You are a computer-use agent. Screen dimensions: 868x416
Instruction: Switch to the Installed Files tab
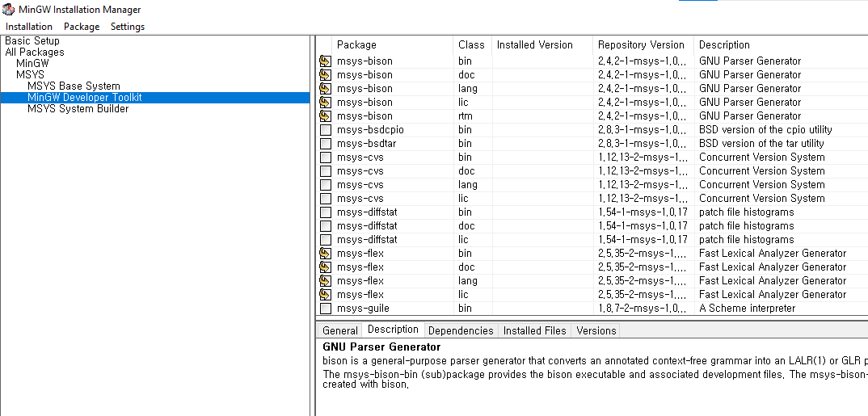point(534,331)
